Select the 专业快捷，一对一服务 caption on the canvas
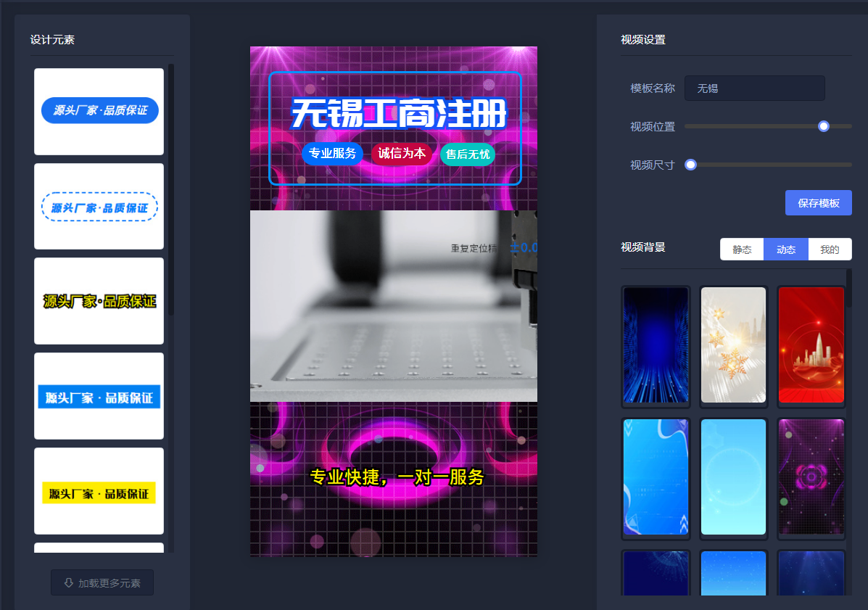 (x=397, y=477)
